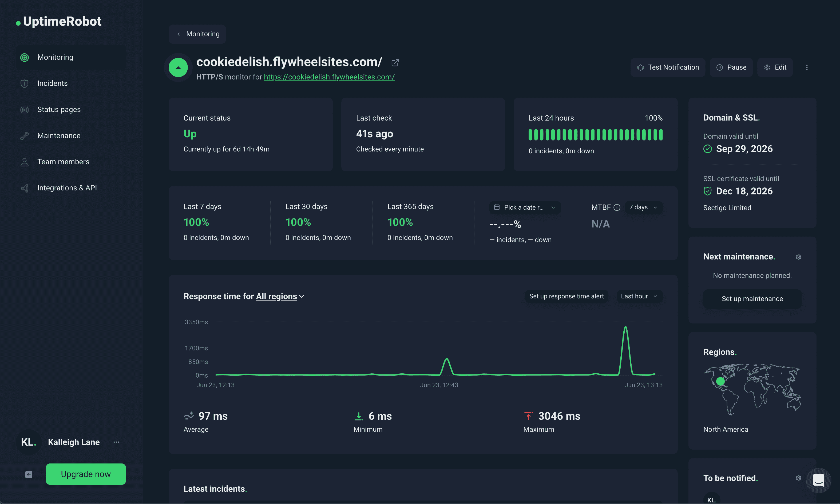The width and height of the screenshot is (840, 504).
Task: Click the Monitoring radar icon in sidebar
Action: [25, 57]
